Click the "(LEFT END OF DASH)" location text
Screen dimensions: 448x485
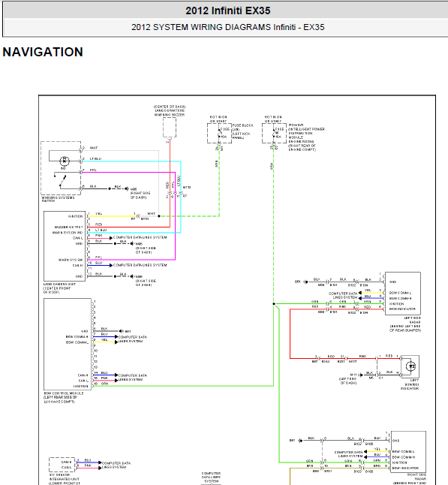348,381
